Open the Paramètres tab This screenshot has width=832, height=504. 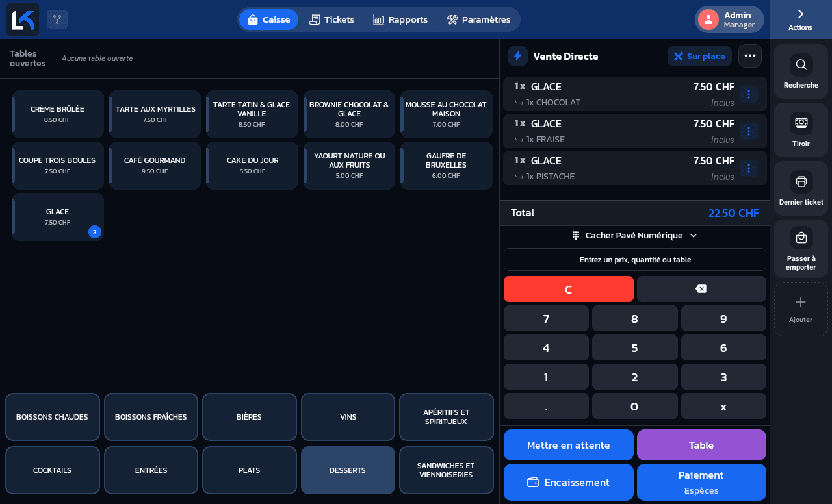(x=478, y=19)
